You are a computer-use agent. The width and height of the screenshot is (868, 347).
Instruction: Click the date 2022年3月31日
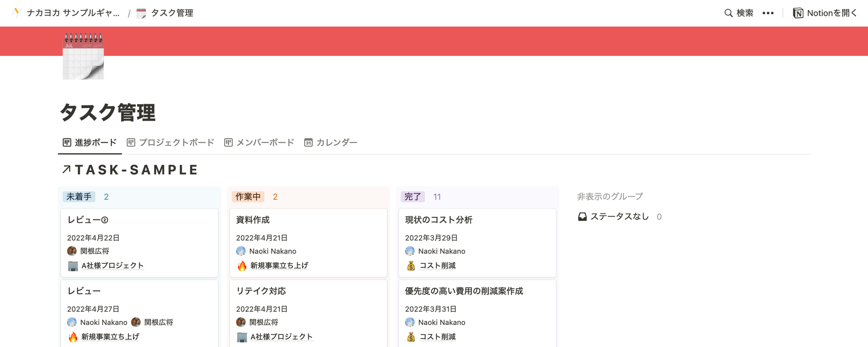point(431,309)
